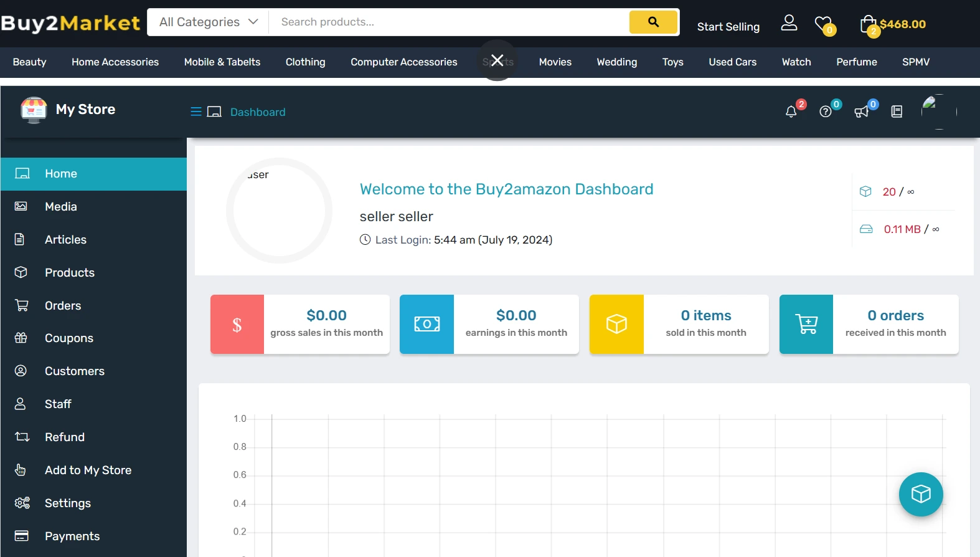
Task: Click the gross sales dollar card icon
Action: pyautogui.click(x=237, y=324)
